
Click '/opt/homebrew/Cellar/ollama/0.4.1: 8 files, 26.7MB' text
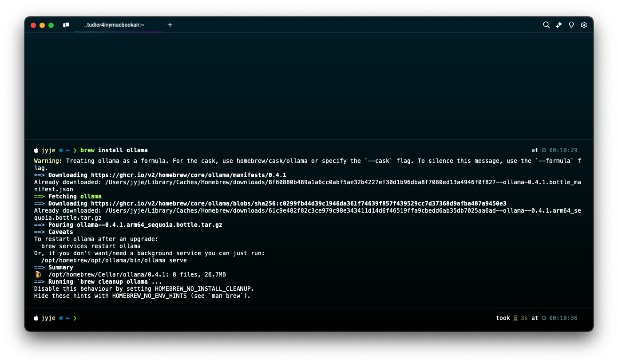(137, 274)
